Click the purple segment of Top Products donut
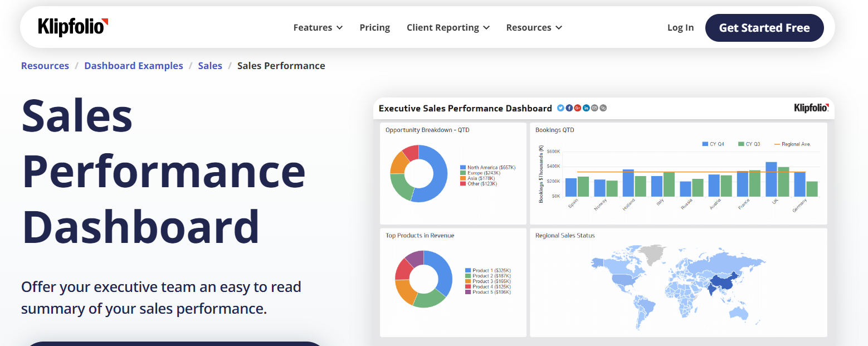The image size is (868, 346). pyautogui.click(x=415, y=258)
